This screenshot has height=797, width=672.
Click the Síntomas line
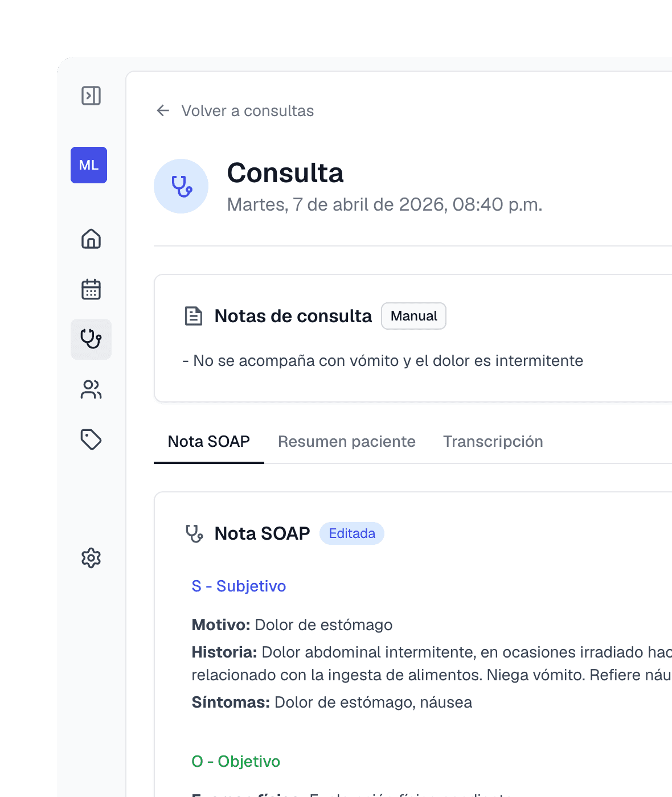click(332, 702)
